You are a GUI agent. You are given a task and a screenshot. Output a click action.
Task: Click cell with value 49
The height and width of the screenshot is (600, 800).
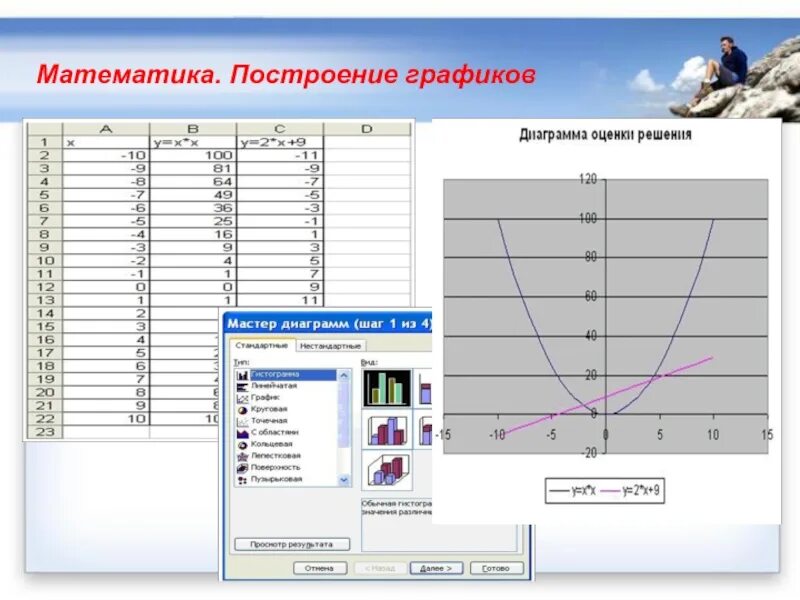193,195
